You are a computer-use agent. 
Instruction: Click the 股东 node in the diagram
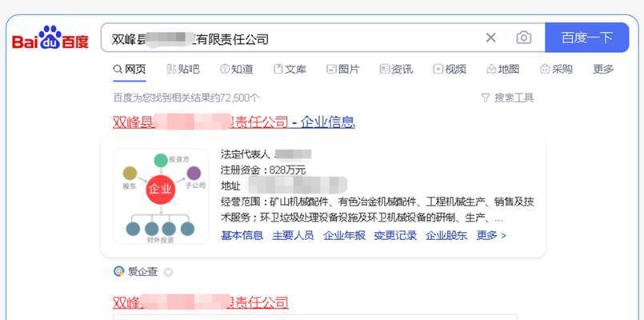tap(130, 174)
